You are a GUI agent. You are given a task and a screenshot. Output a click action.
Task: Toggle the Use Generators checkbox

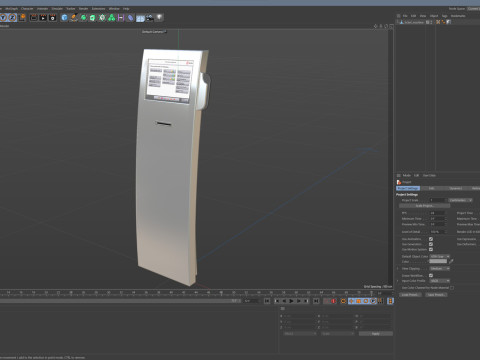pos(431,244)
